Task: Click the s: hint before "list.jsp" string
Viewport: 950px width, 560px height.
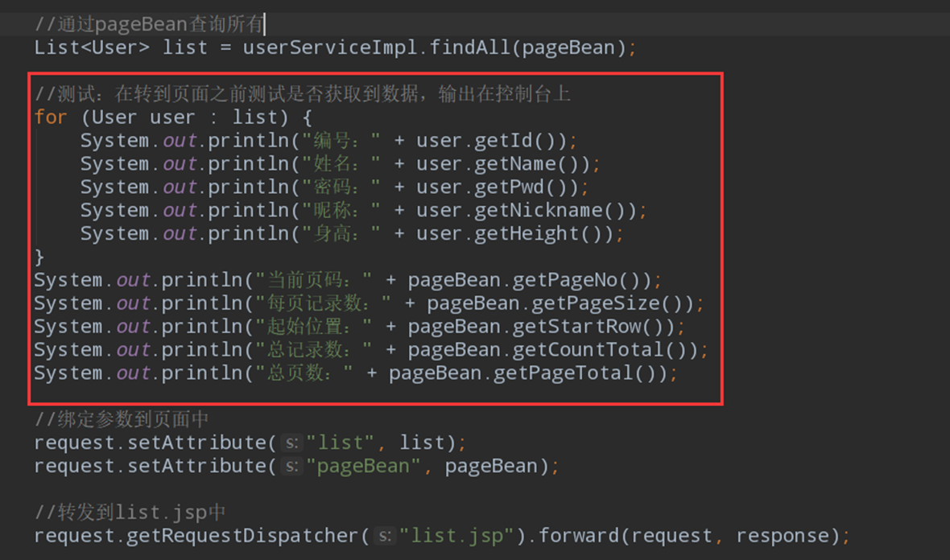Action: tap(384, 535)
